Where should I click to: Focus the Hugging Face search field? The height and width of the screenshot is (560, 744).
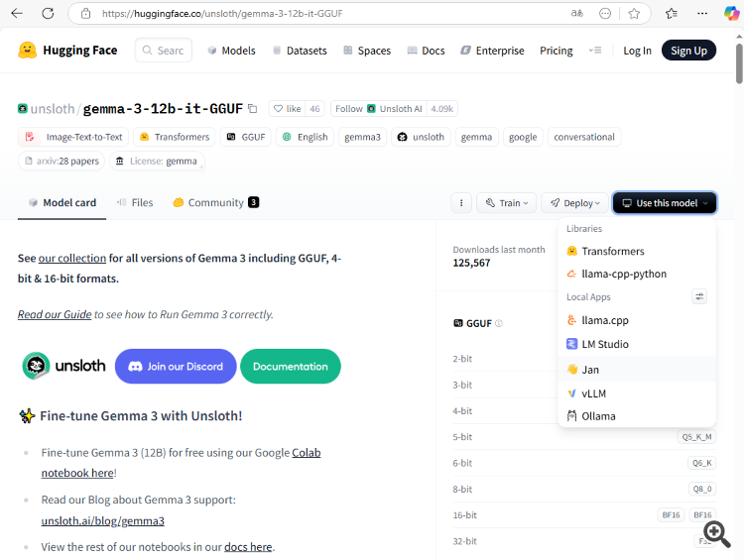click(x=164, y=51)
